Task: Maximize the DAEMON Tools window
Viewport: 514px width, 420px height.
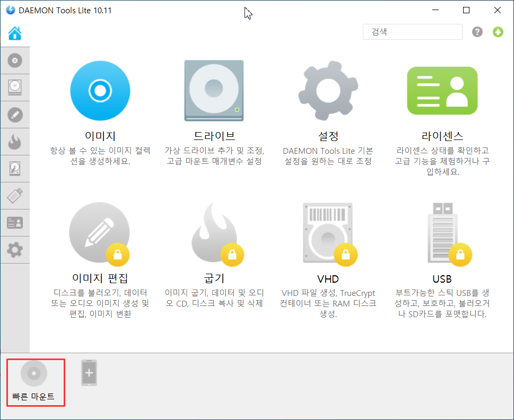Action: click(x=466, y=10)
